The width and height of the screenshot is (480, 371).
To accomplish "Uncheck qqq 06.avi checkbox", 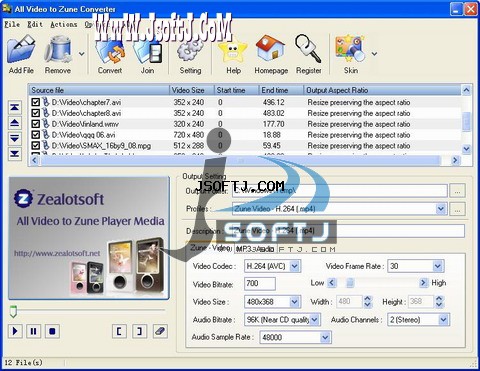I will 35,135.
